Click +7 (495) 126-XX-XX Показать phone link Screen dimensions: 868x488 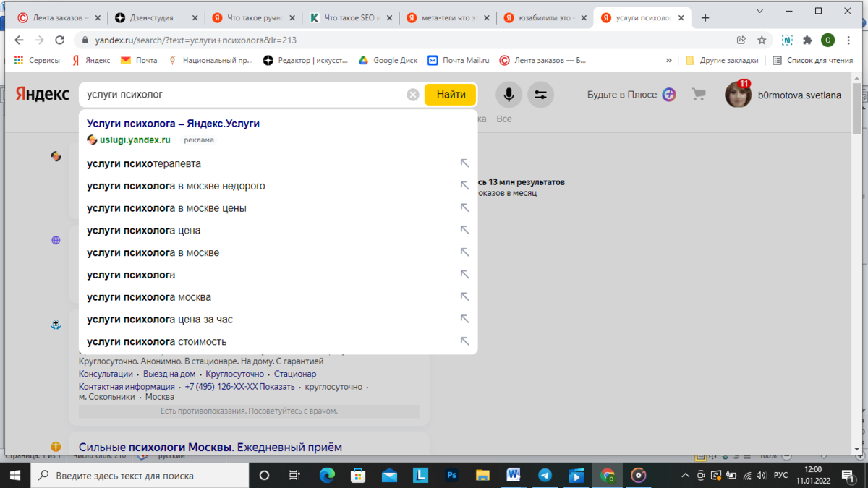coord(239,387)
